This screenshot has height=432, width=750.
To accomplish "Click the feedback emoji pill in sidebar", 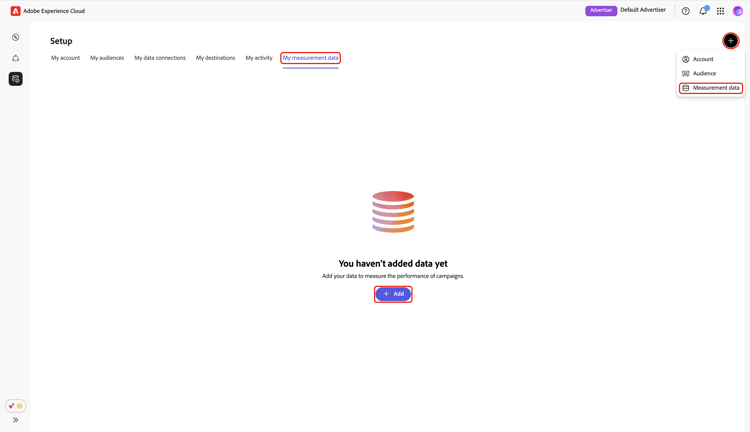I will click(15, 406).
